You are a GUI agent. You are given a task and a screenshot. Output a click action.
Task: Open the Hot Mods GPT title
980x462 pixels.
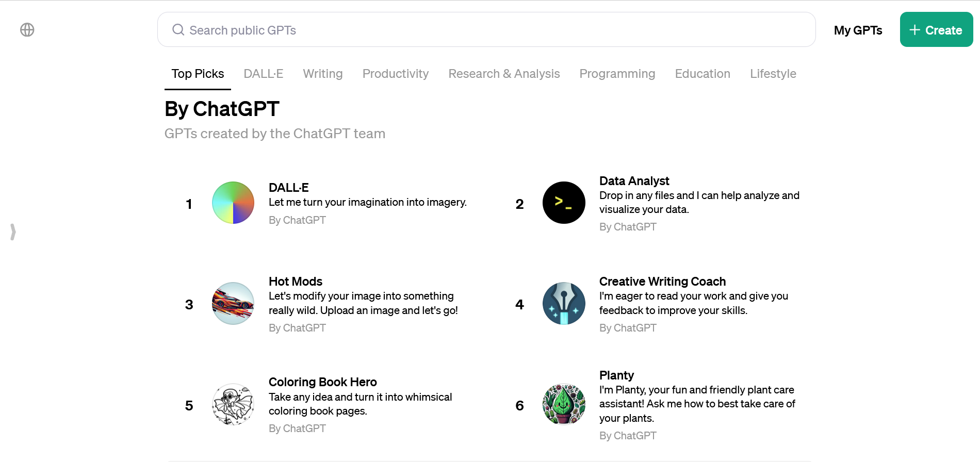tap(296, 282)
